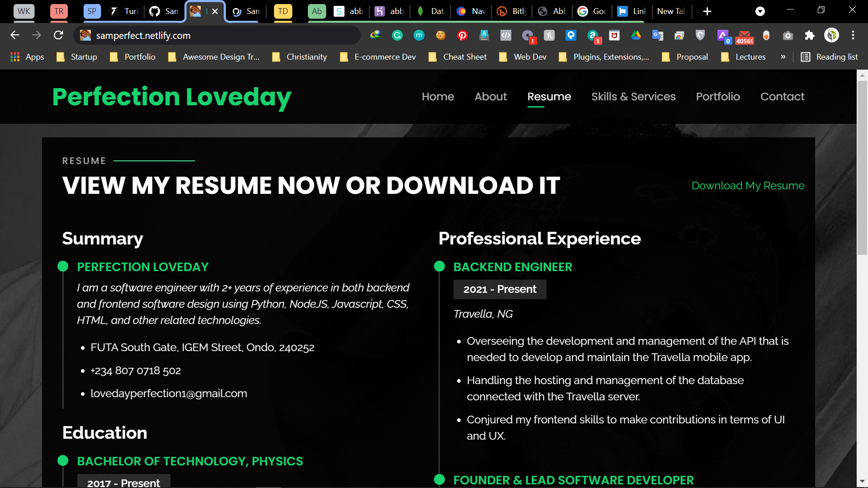Click the Download My Resume link
Image resolution: width=868 pixels, height=488 pixels.
tap(748, 186)
